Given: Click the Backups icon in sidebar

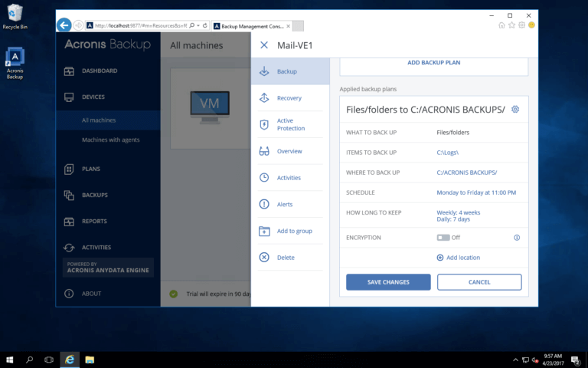Looking at the screenshot, I should tap(69, 195).
